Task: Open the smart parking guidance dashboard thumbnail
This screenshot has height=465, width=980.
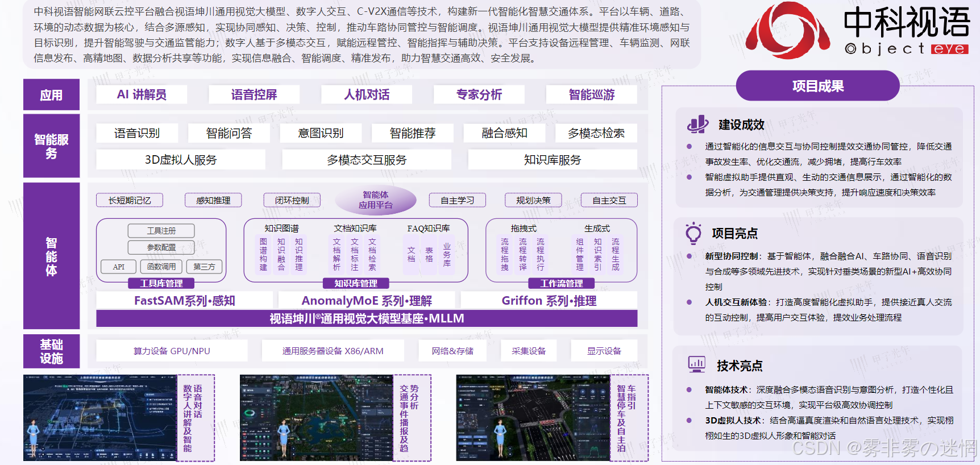Action: pos(533,418)
